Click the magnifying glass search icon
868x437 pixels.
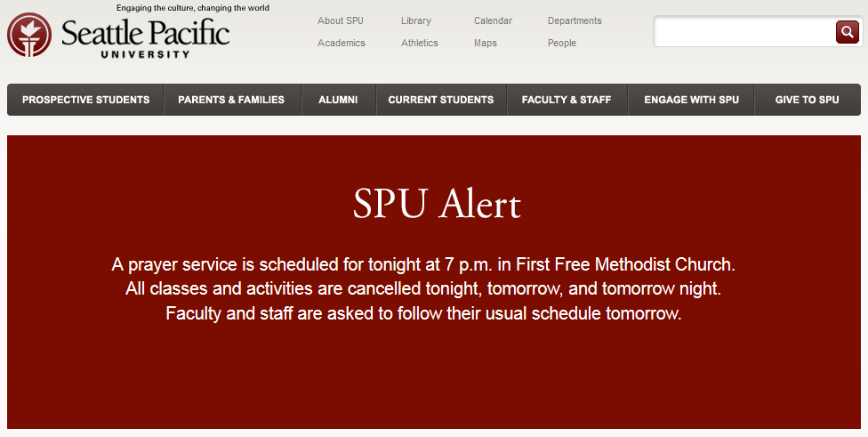point(847,32)
